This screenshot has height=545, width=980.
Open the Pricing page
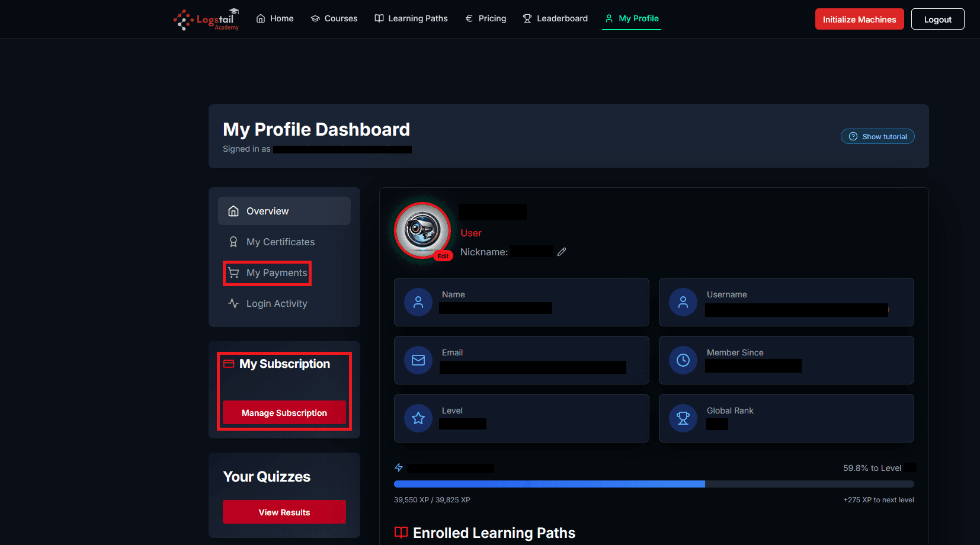tap(486, 18)
